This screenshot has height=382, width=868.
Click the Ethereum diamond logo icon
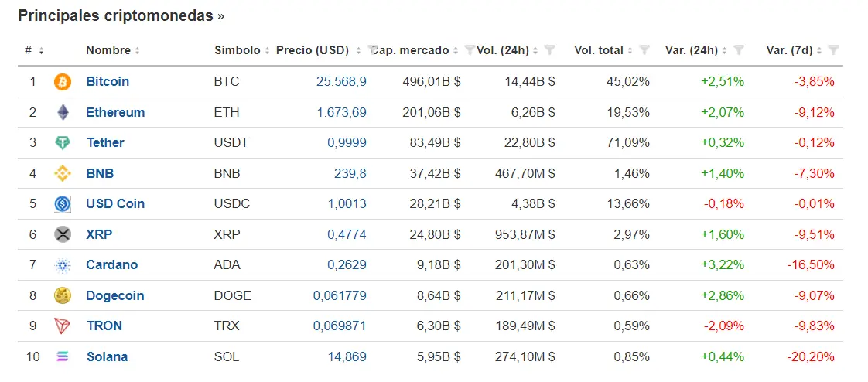tap(63, 112)
